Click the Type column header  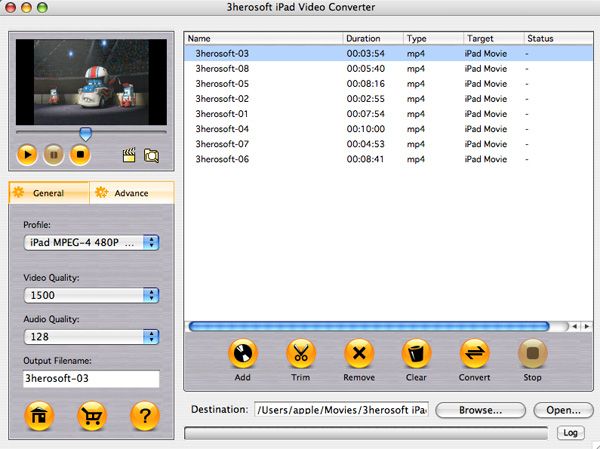coord(433,39)
